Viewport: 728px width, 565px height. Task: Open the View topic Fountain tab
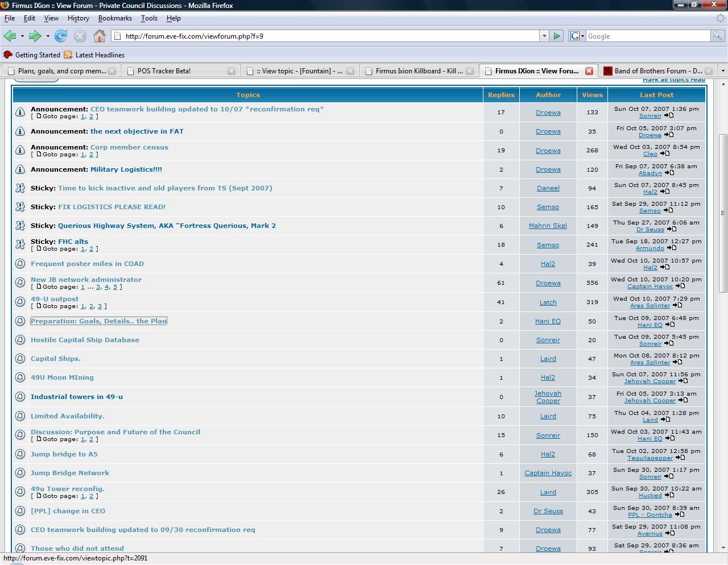[x=300, y=71]
